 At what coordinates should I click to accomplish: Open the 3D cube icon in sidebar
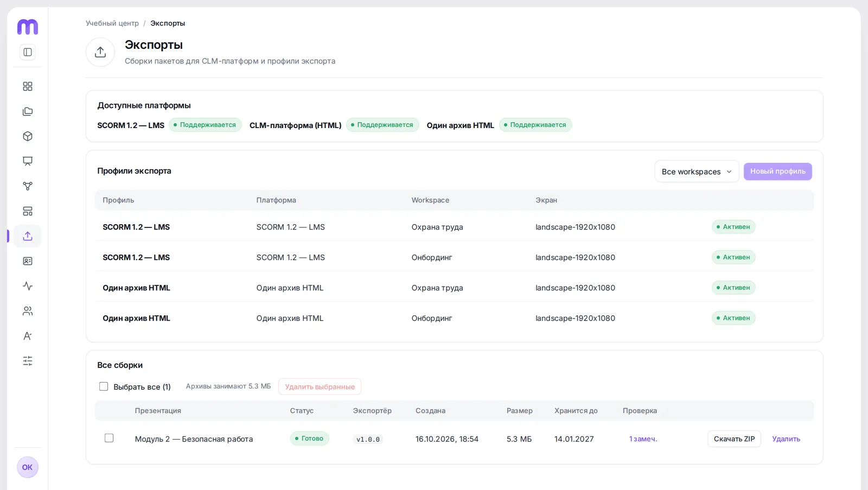pyautogui.click(x=28, y=136)
